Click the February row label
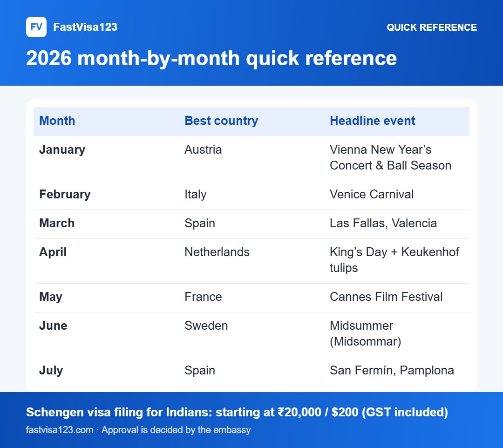This screenshot has height=448, width=503. click(x=65, y=194)
